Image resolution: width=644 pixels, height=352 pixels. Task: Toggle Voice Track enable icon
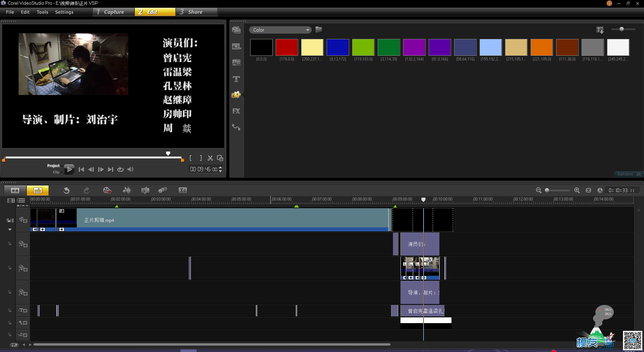coord(23,323)
